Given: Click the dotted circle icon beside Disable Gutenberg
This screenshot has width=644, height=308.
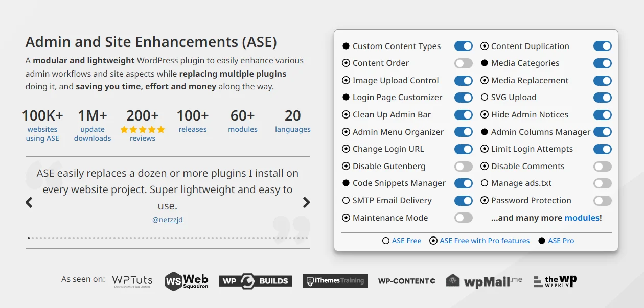Looking at the screenshot, I should [346, 167].
